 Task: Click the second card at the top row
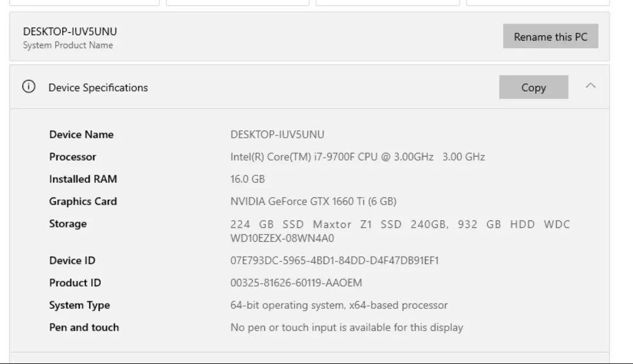coord(237,4)
